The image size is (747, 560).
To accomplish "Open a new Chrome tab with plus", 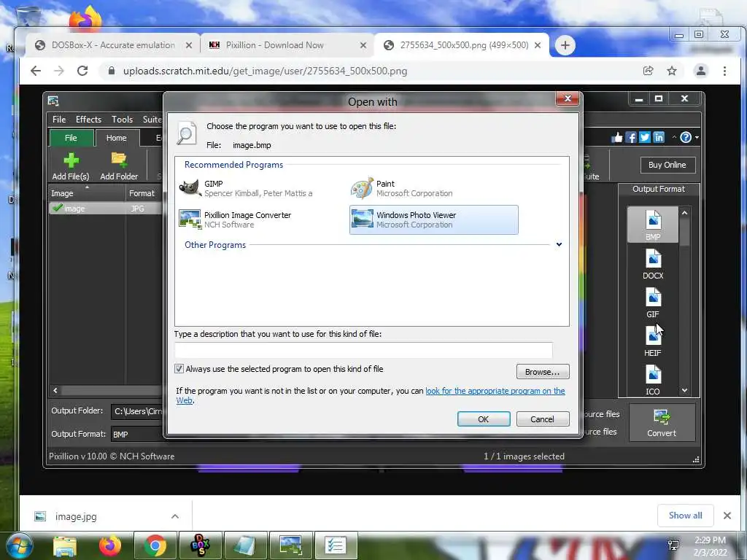I will point(565,45).
